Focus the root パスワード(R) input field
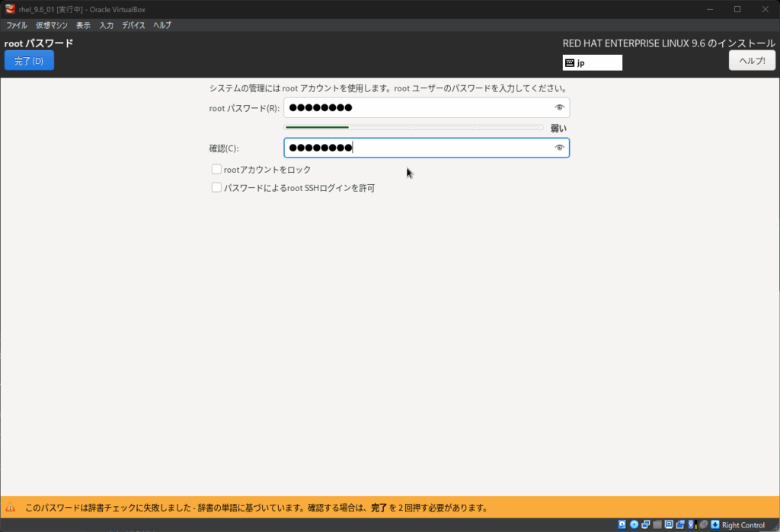The image size is (780, 532). pos(427,107)
